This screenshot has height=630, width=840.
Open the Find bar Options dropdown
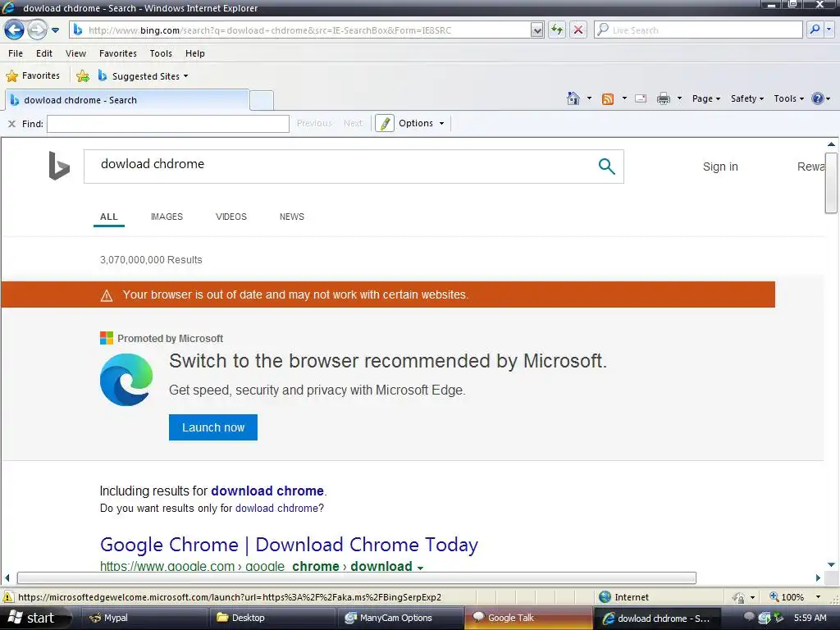(x=422, y=123)
